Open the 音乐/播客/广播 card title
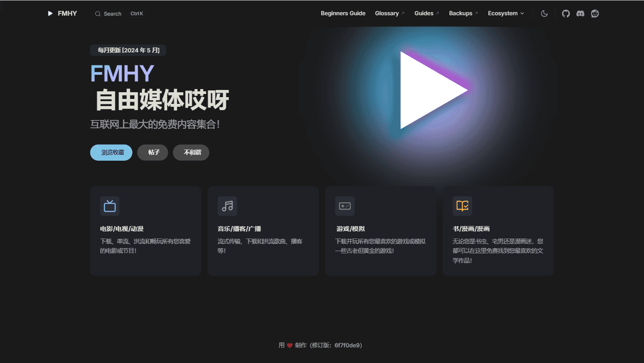The height and width of the screenshot is (363, 644). click(239, 229)
